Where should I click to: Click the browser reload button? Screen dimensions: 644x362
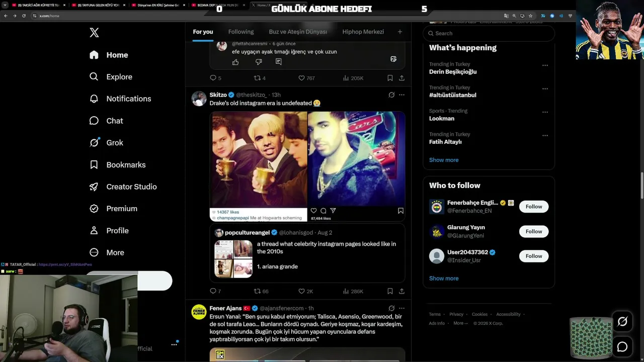pos(24,16)
